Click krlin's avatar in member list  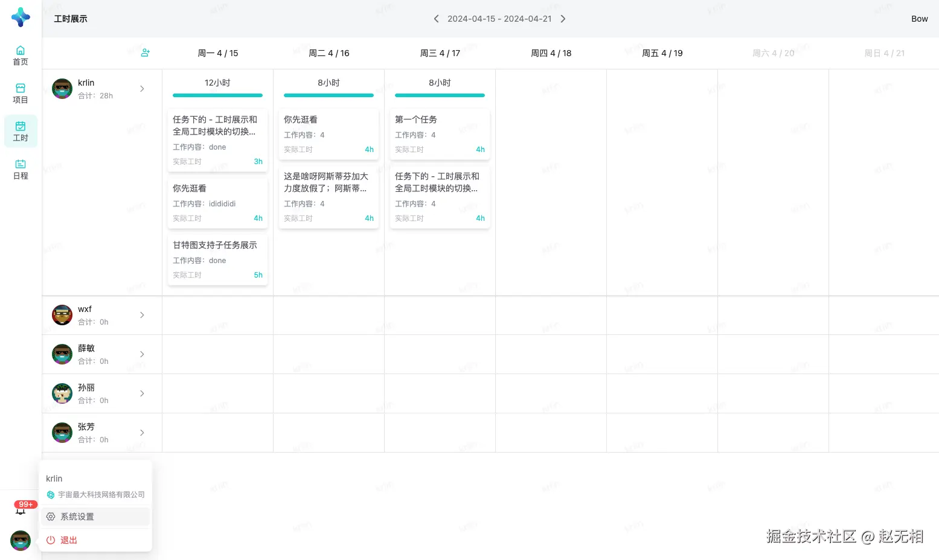tap(62, 89)
